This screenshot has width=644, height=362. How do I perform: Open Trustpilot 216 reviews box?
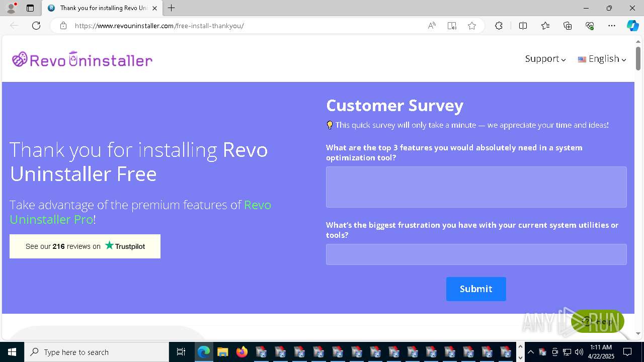pyautogui.click(x=85, y=246)
